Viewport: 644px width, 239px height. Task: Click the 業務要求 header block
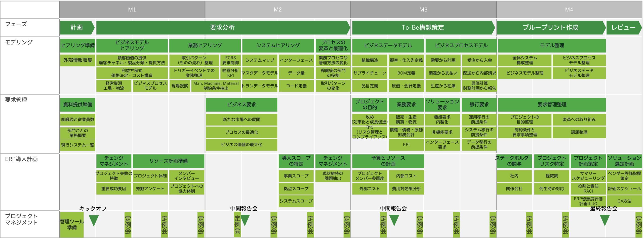tap(406, 105)
